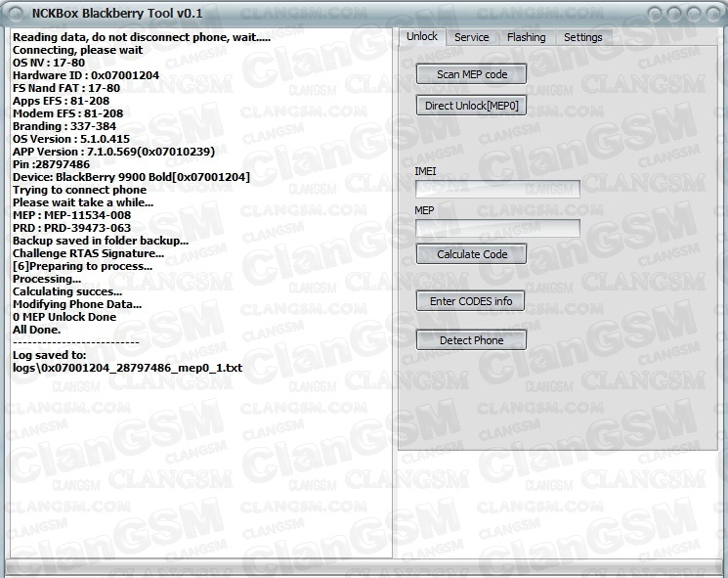Viewport: 728px width, 578px height.
Task: Select log line 'OS NV : 17-80'
Action: [49, 63]
